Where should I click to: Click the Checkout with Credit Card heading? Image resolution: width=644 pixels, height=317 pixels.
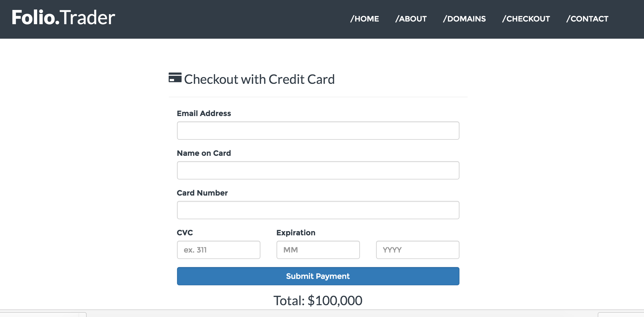[x=259, y=79]
